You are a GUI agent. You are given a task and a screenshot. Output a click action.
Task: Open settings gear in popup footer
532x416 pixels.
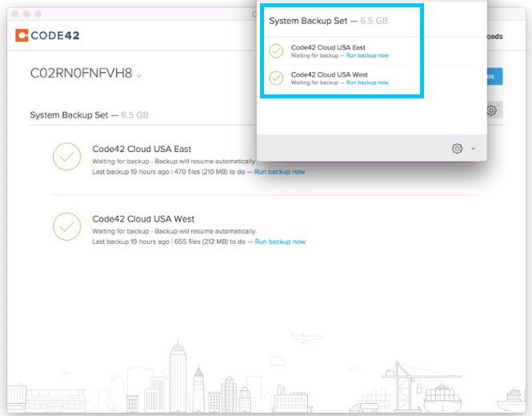457,148
